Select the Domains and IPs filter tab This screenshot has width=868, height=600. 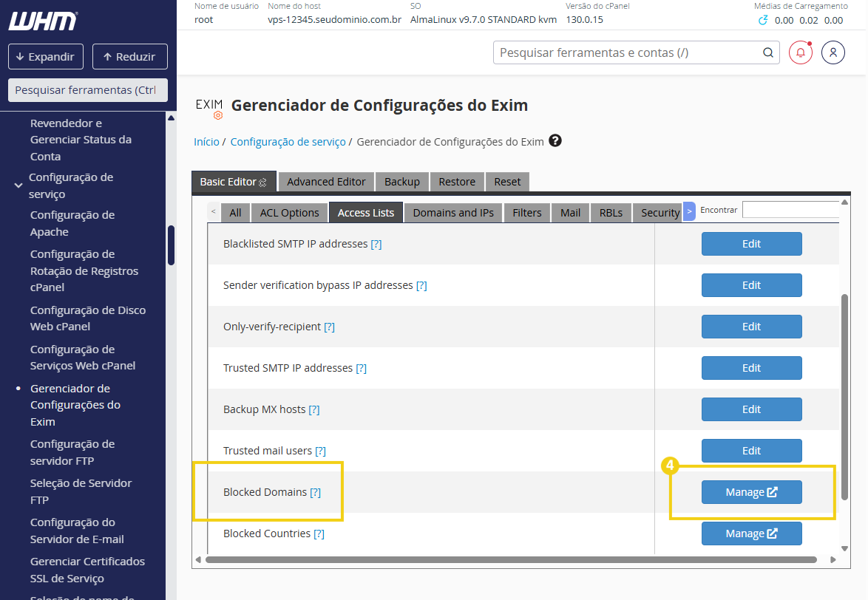pyautogui.click(x=452, y=212)
